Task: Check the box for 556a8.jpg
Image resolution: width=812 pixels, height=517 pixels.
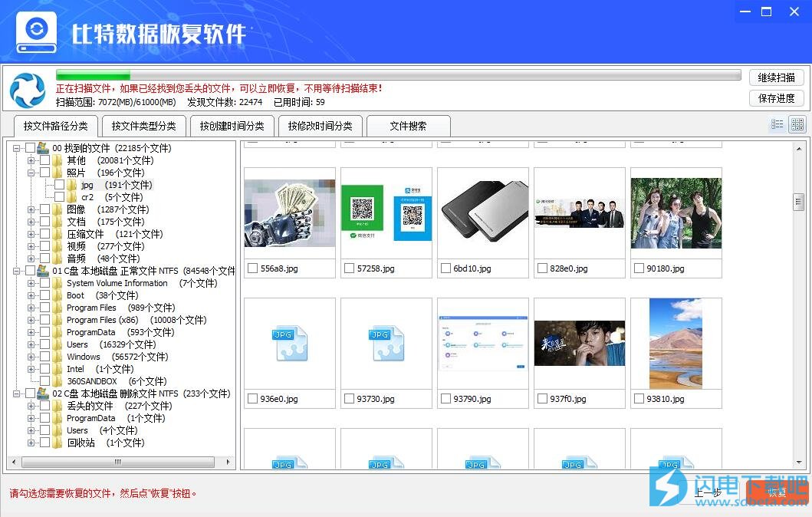Action: [x=253, y=268]
